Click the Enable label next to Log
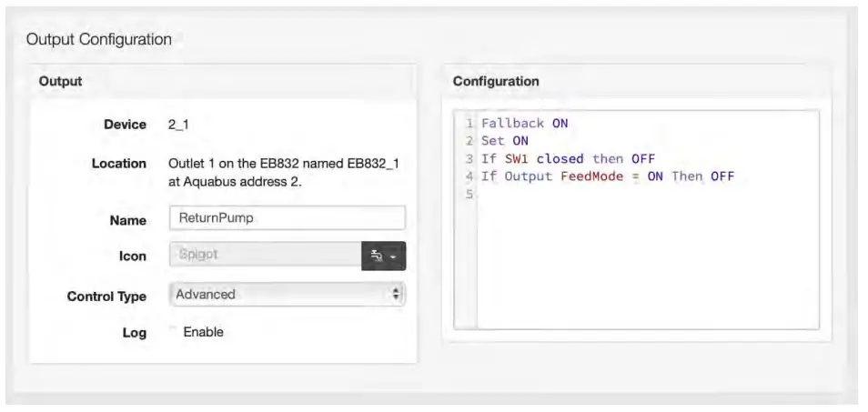 coord(203,332)
